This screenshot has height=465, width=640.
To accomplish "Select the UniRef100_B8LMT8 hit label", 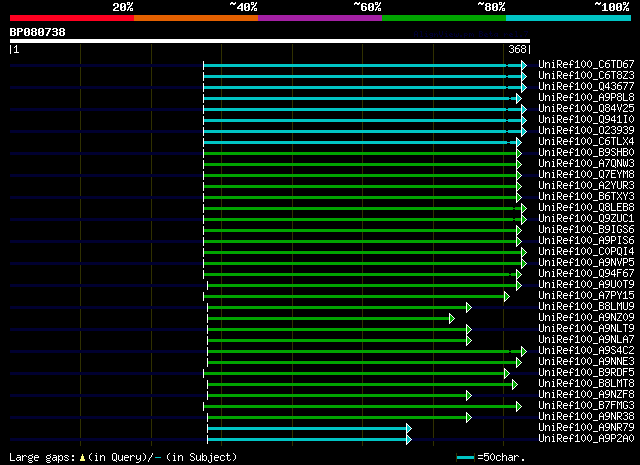I will pyautogui.click(x=586, y=384).
